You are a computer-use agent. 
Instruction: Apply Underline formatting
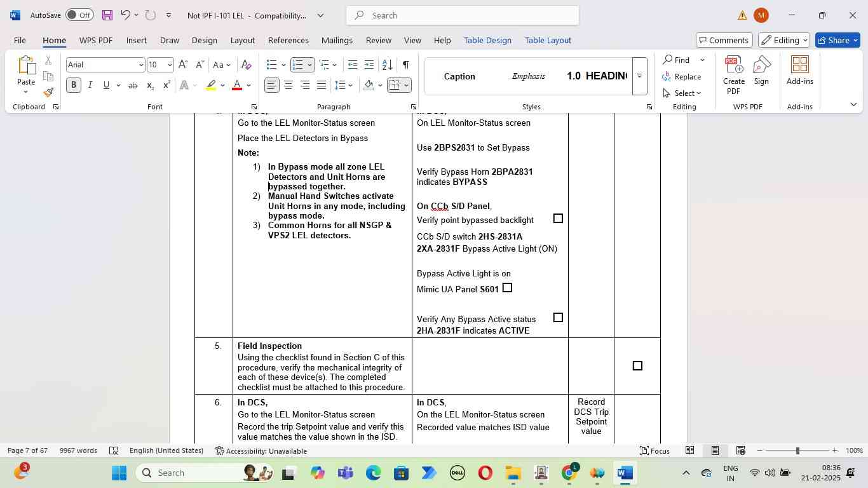[106, 85]
